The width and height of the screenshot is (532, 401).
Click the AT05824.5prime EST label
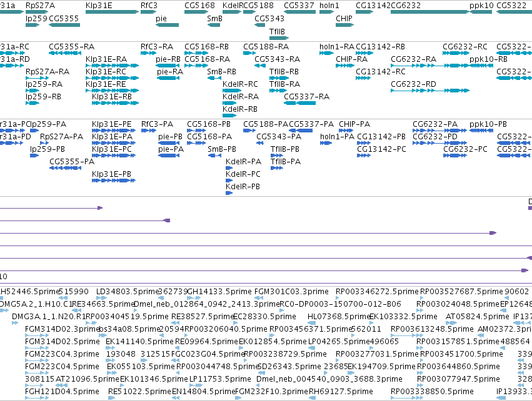click(478, 317)
